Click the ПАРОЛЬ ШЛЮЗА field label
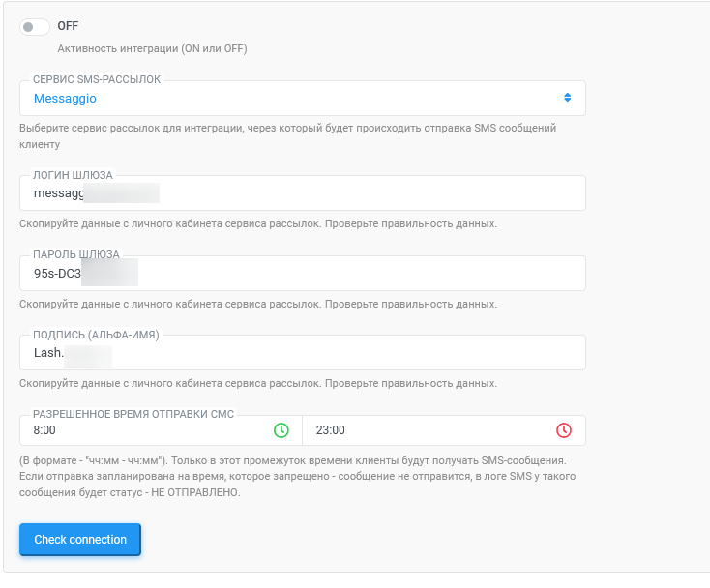The image size is (710, 588). [x=76, y=254]
